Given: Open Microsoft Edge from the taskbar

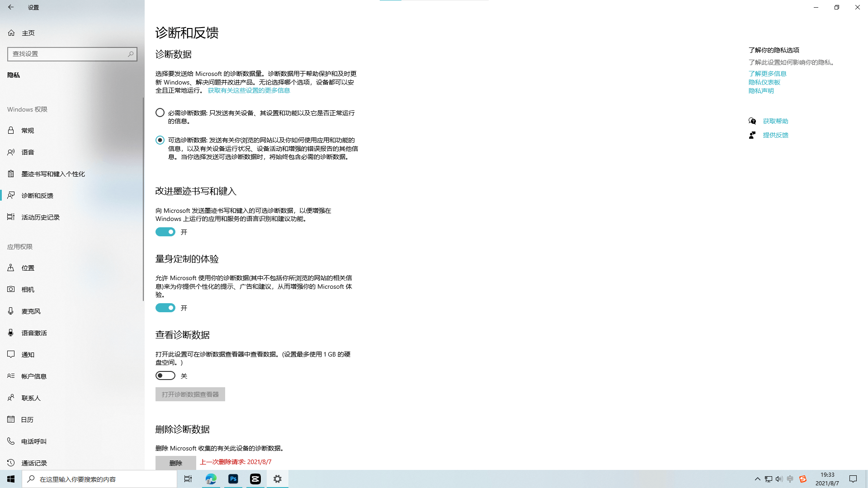Looking at the screenshot, I should pos(211,479).
